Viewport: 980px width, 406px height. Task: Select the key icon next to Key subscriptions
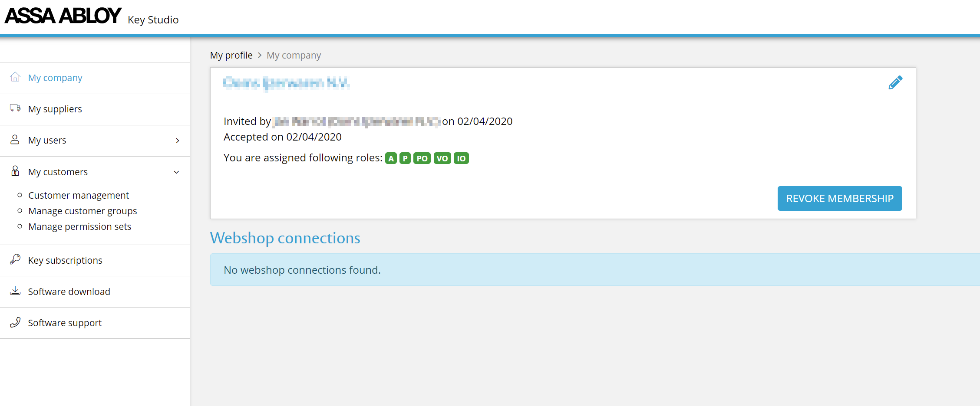(x=15, y=260)
